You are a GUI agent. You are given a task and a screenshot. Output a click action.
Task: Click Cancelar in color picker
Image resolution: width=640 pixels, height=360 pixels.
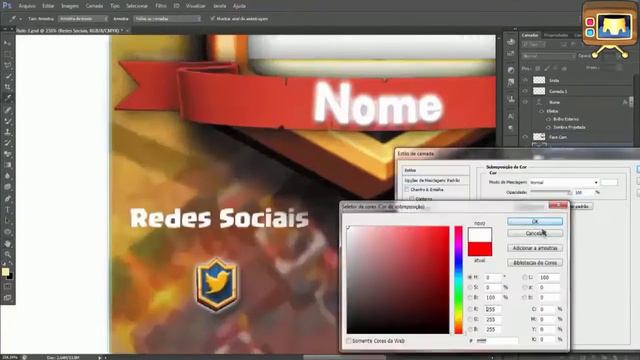tap(535, 233)
